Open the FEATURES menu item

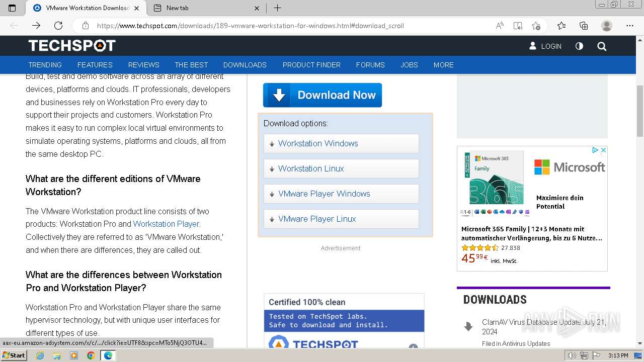[95, 65]
